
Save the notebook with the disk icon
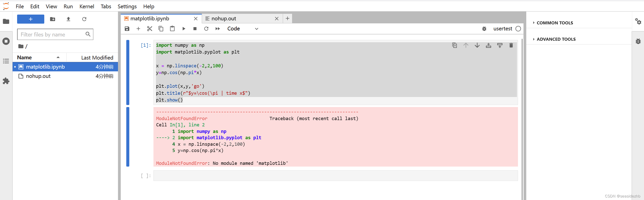click(x=127, y=29)
